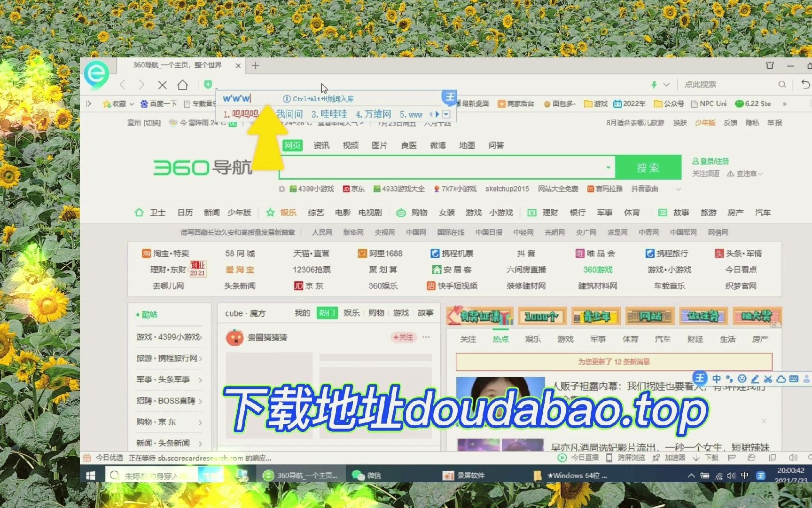Toggle browser mute speaker icon in status bar
The image size is (812, 508).
pyautogui.click(x=793, y=458)
